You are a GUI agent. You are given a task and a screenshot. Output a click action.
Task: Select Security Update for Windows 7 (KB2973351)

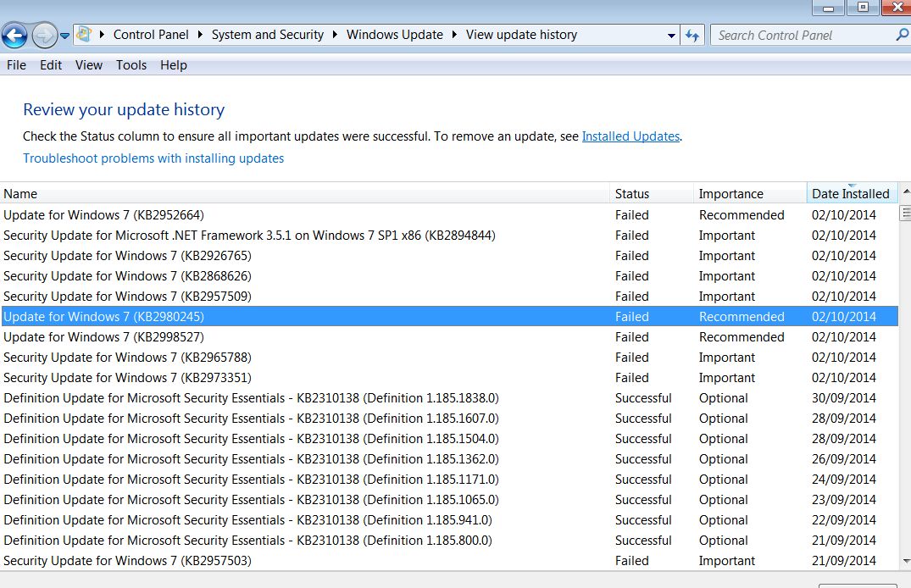pos(450,378)
